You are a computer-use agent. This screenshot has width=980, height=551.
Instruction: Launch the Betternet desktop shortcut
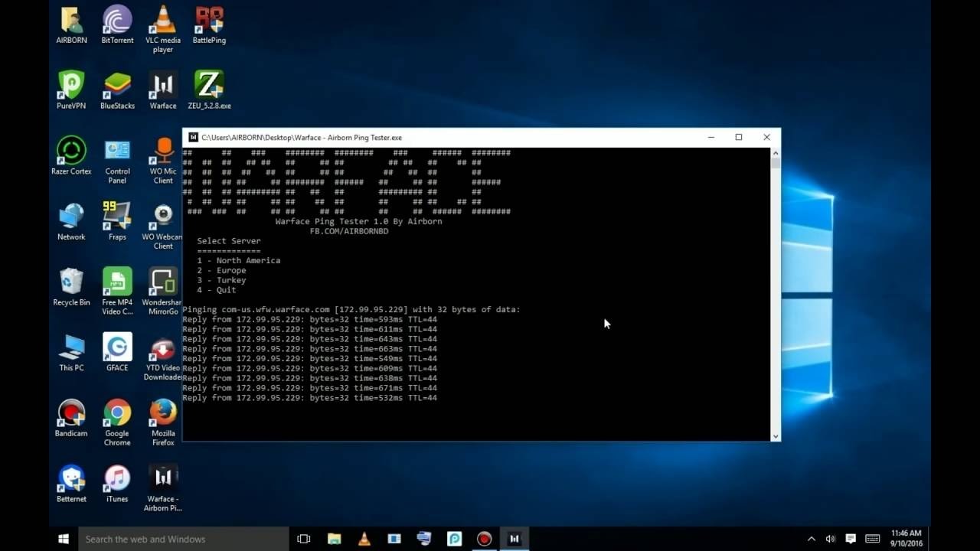pos(71,484)
